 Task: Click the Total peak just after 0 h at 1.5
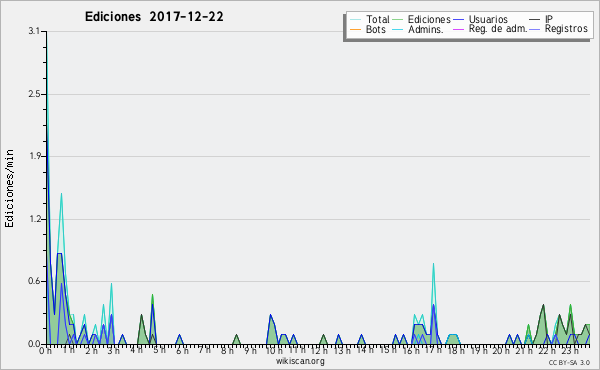61,194
